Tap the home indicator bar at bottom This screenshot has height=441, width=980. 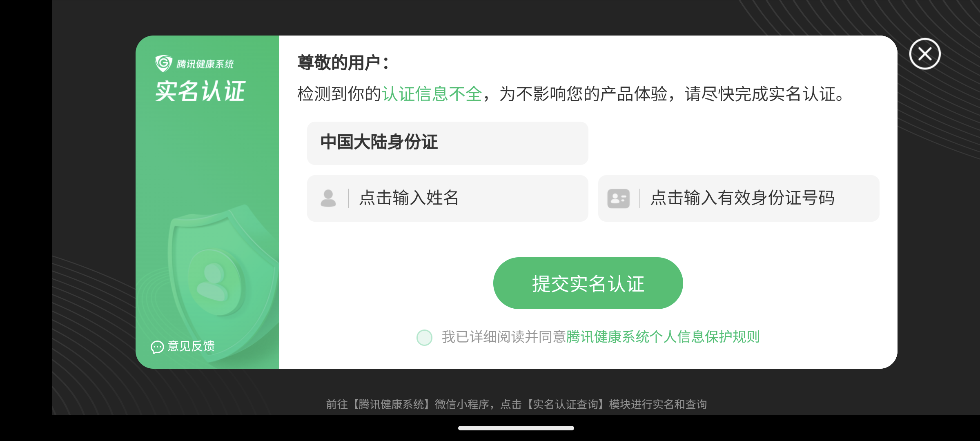click(x=516, y=428)
